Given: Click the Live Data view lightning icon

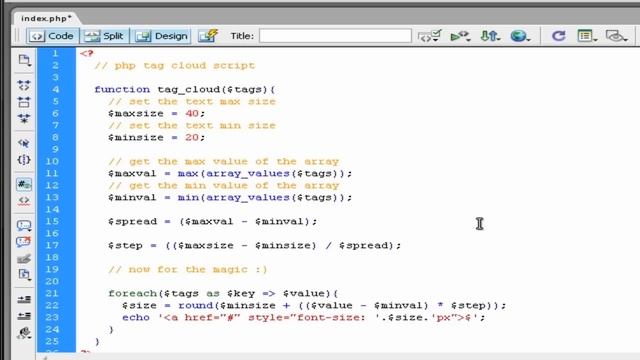Looking at the screenshot, I should click(x=208, y=36).
